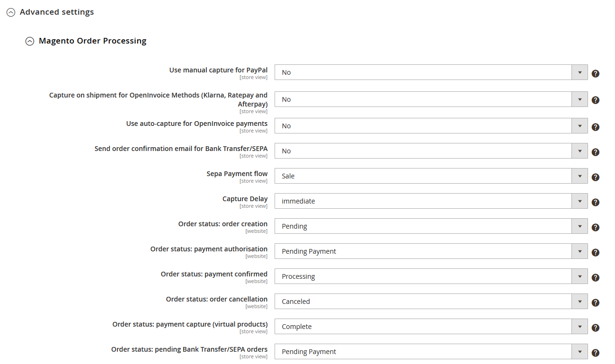Open help for Bank Transfer confirmation email
615x364 pixels.
pos(595,151)
